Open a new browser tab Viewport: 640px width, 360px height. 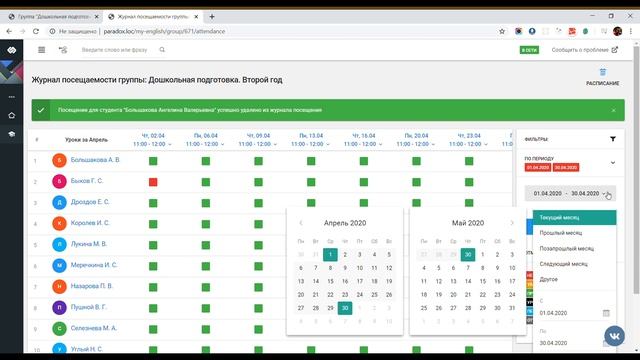(x=212, y=17)
